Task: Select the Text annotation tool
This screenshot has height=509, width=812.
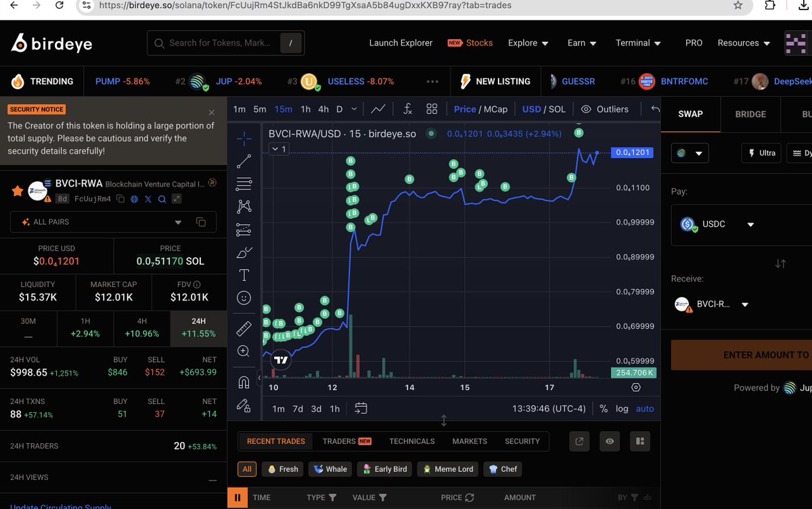Action: tap(244, 275)
